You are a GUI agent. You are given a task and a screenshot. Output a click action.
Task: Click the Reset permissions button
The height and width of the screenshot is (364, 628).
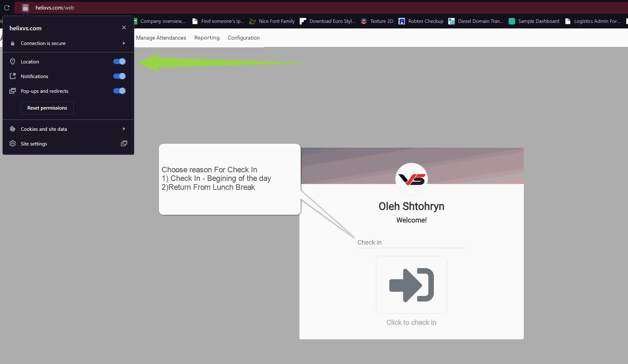(x=47, y=108)
